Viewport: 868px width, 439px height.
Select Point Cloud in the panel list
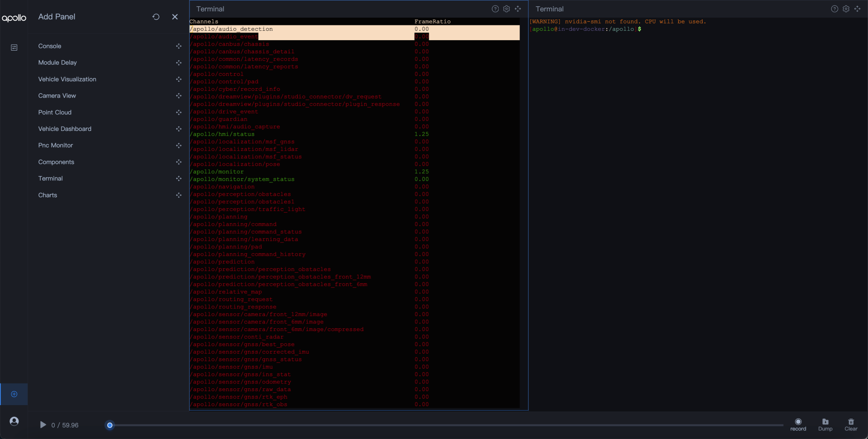(55, 112)
